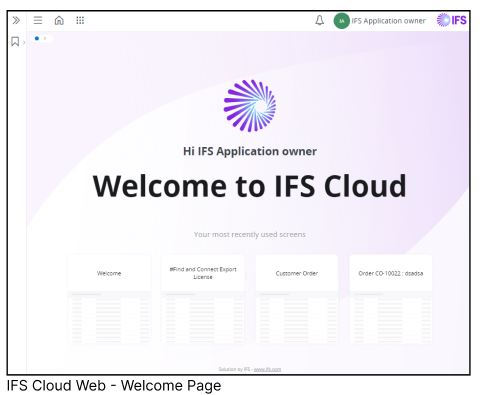Select the second page indicator dot

pos(45,38)
